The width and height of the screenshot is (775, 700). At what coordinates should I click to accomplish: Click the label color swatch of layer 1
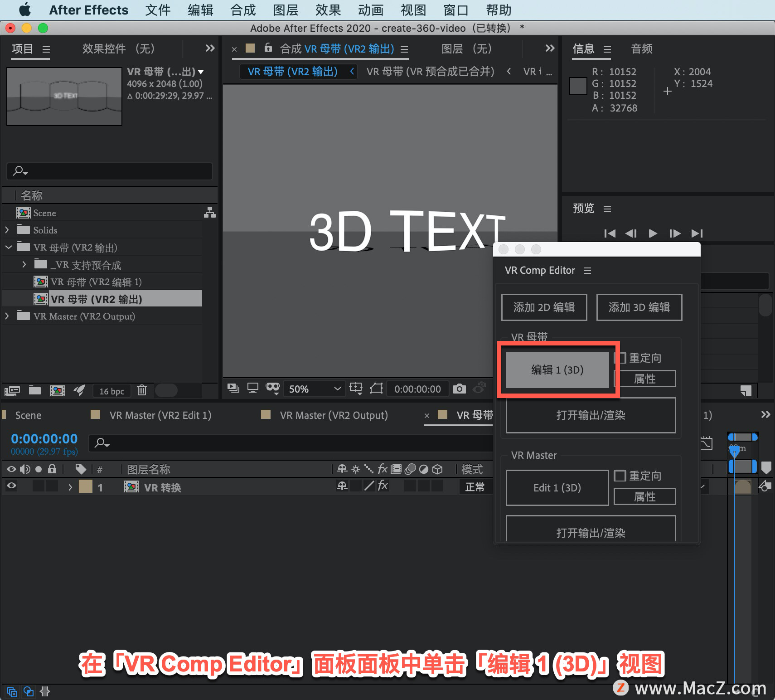coord(86,486)
